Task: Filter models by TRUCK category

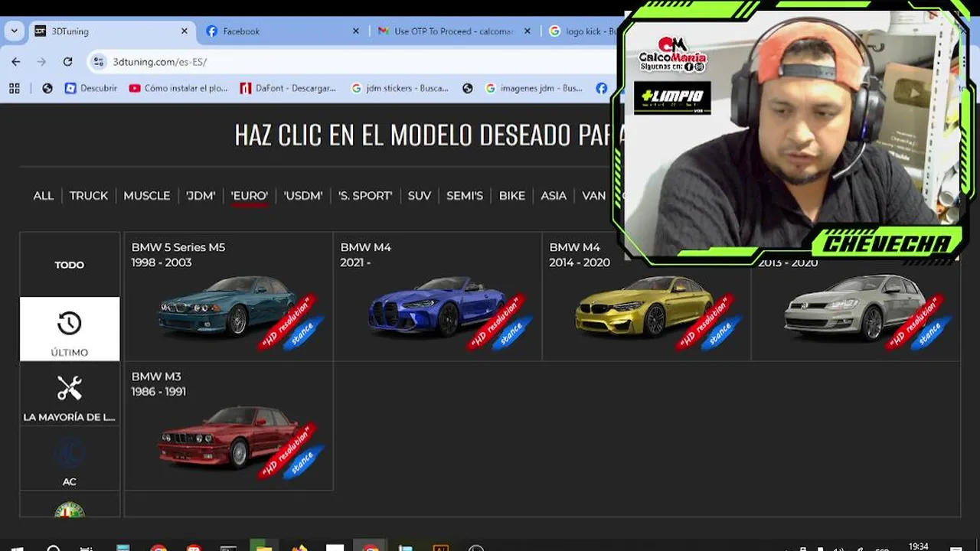Action: click(x=89, y=196)
